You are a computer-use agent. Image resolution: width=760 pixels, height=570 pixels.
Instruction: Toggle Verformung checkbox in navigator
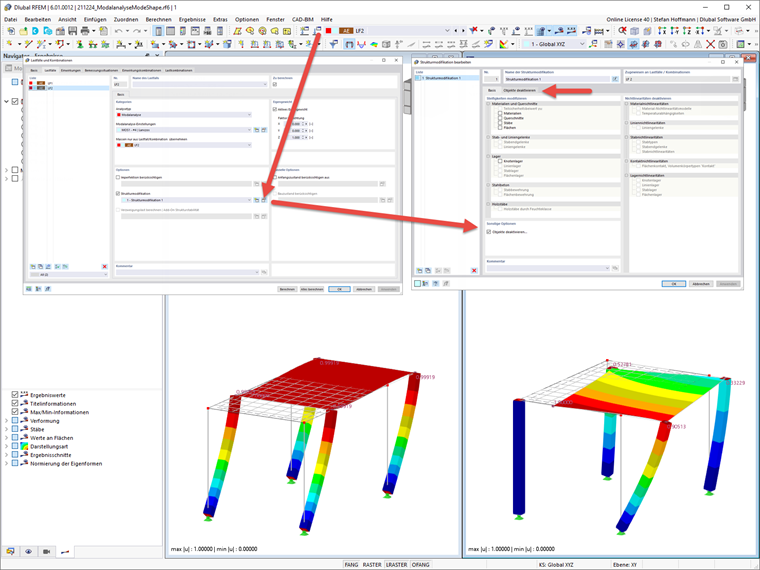(15, 421)
